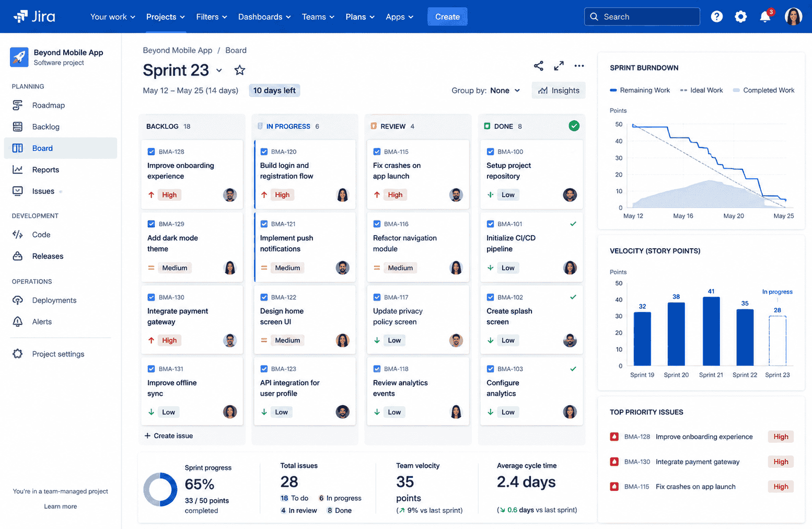Click the Create button
The height and width of the screenshot is (529, 812).
point(447,17)
